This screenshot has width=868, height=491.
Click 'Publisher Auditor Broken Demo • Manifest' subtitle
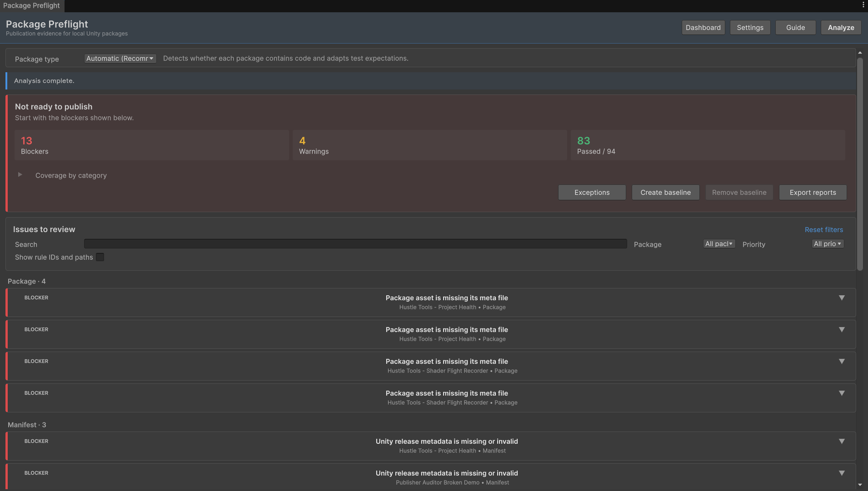[452, 482]
